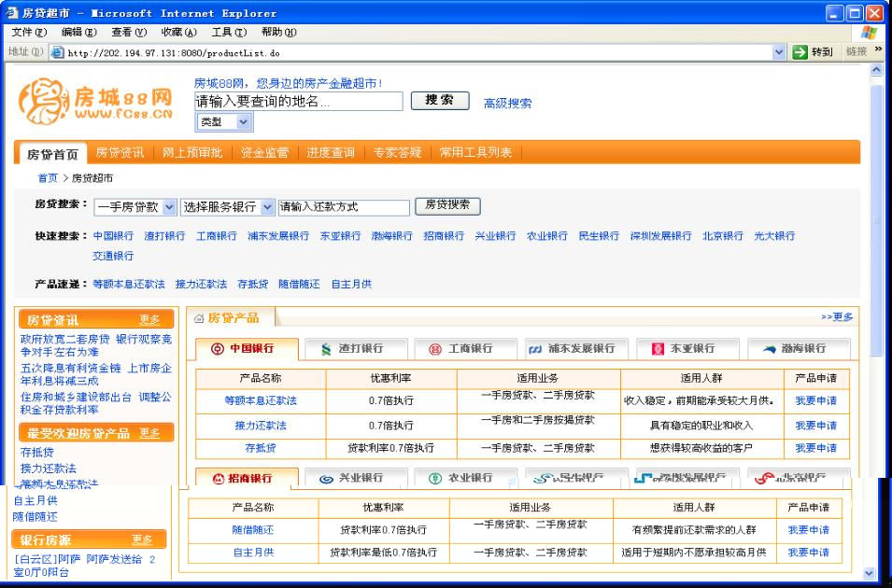
Task: Open the address bar history dropdown
Action: [779, 52]
